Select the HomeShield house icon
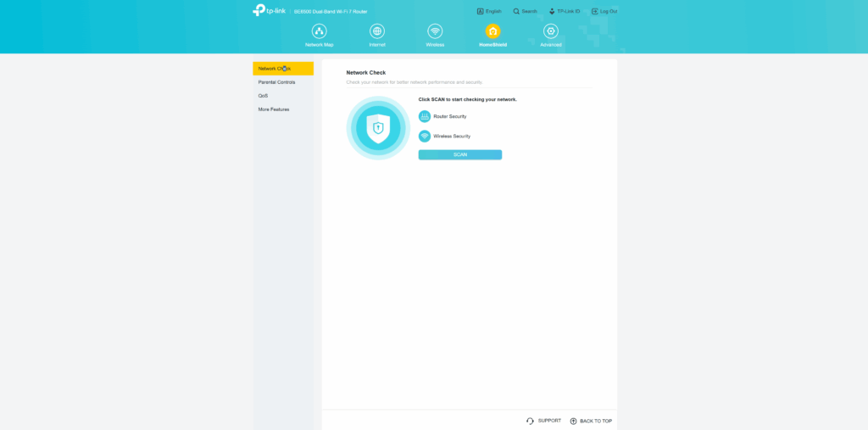 click(492, 31)
